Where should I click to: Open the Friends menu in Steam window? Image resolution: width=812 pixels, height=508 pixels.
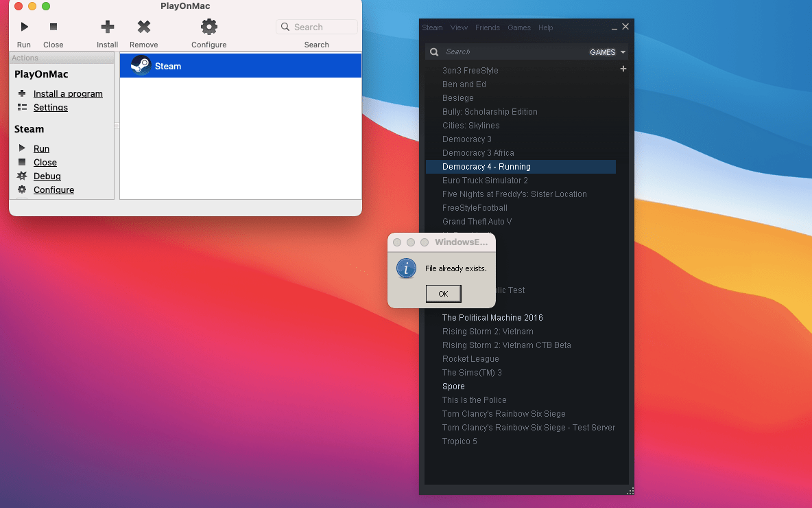pos(488,27)
